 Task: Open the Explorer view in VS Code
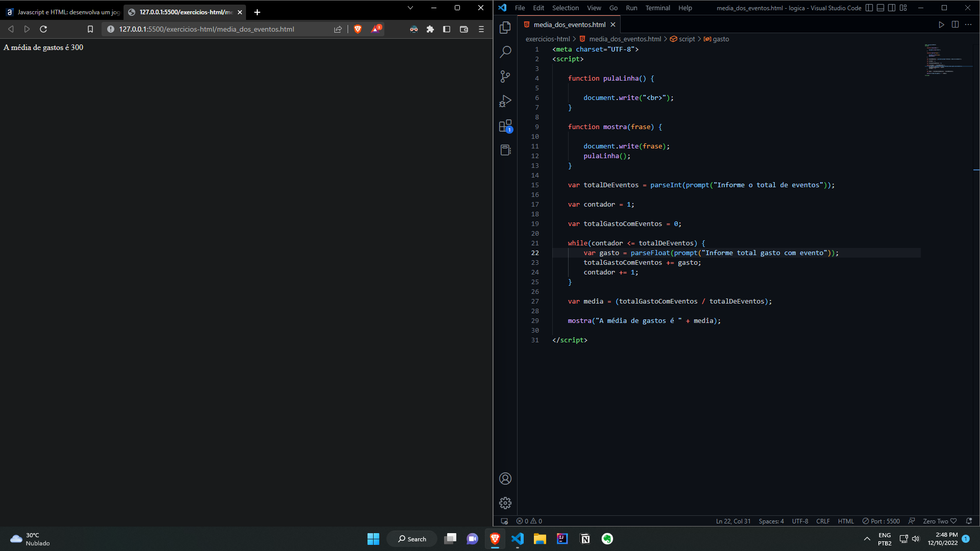(505, 28)
